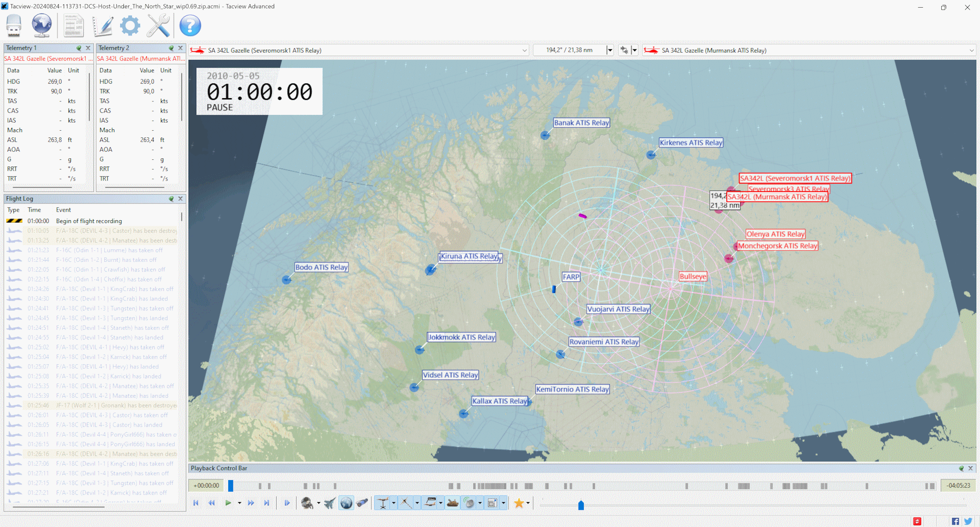Click the gold star bookmark icon
Viewport: 980px width, 527px height.
coord(519,503)
